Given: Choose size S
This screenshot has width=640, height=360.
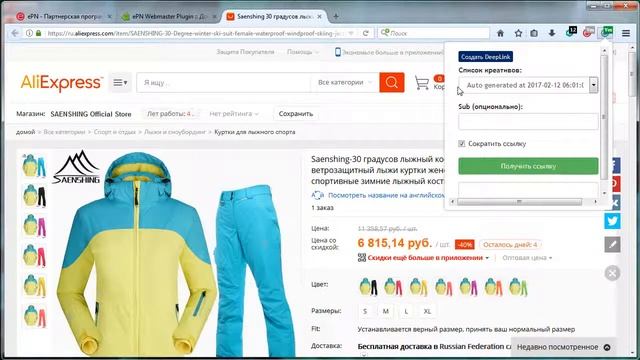Looking at the screenshot, I should [x=365, y=311].
